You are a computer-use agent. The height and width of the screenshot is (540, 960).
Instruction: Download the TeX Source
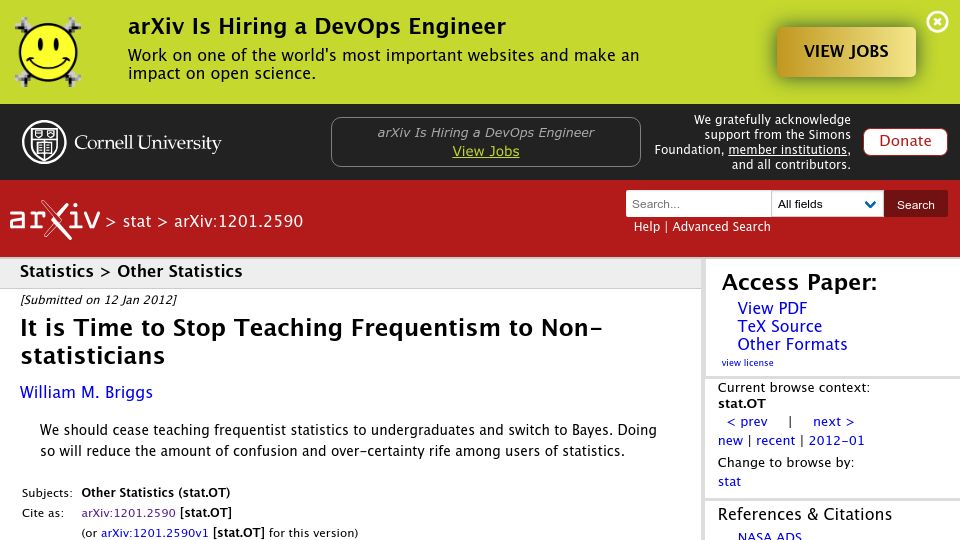click(779, 326)
